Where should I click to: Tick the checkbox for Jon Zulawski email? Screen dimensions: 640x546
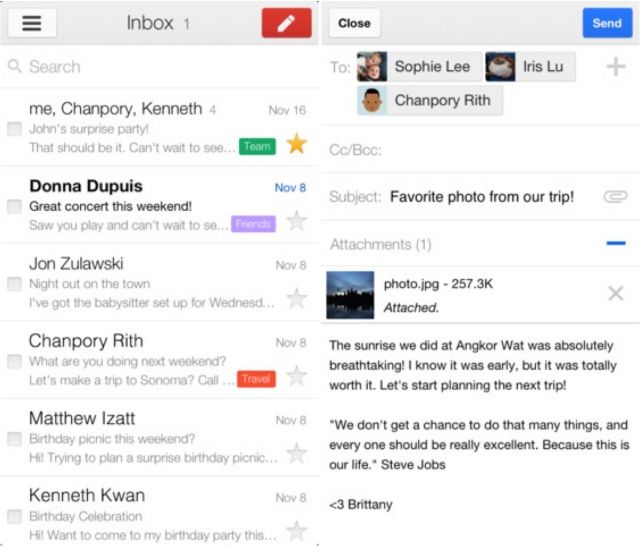tap(14, 284)
